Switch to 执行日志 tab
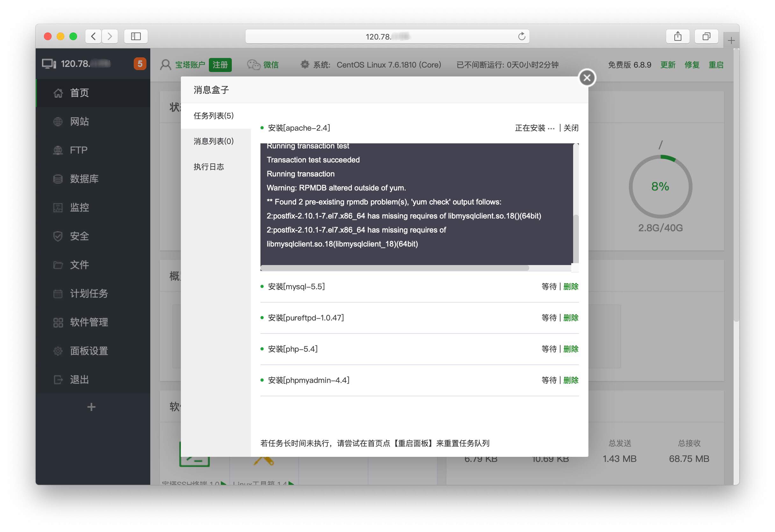 point(209,167)
